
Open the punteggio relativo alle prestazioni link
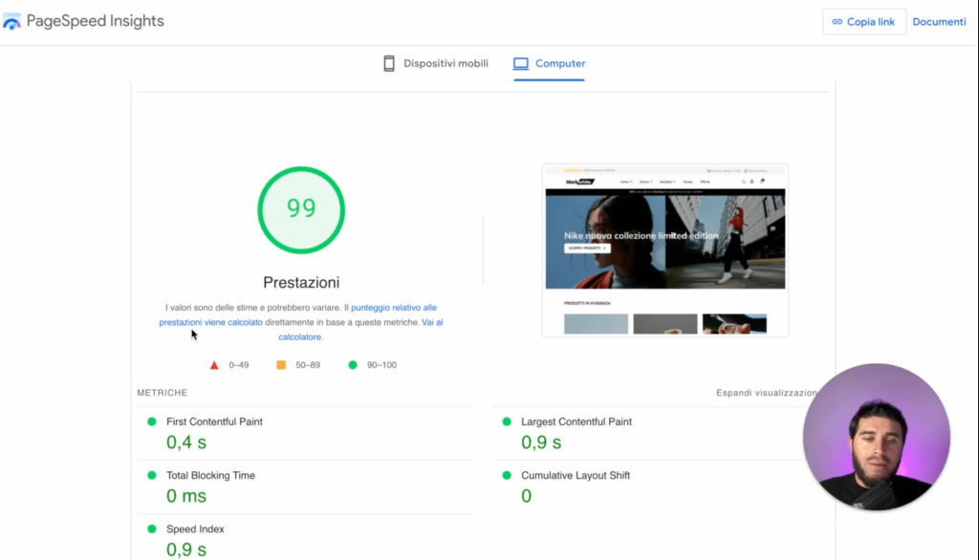point(394,308)
